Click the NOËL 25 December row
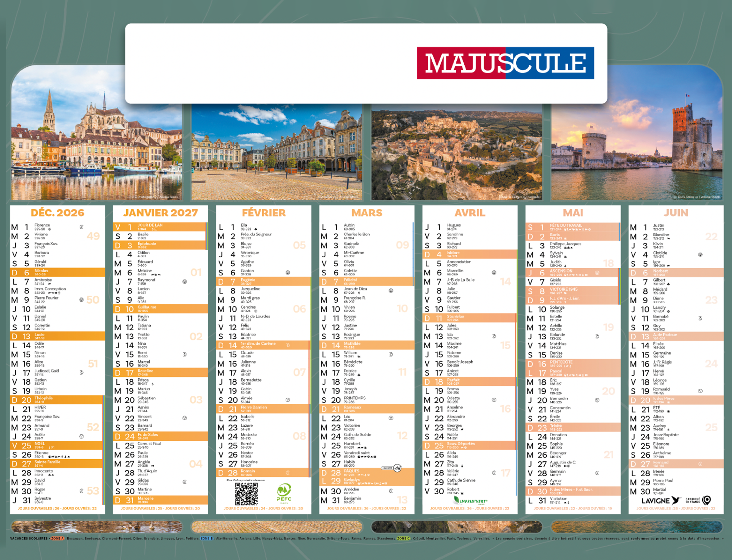Viewport: 732px width, 560px height. coord(57,445)
